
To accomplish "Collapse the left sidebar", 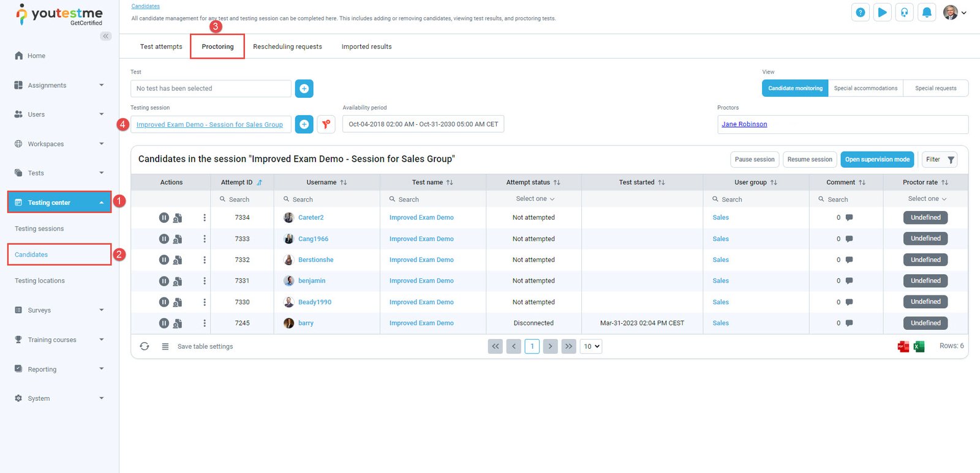I will [106, 36].
